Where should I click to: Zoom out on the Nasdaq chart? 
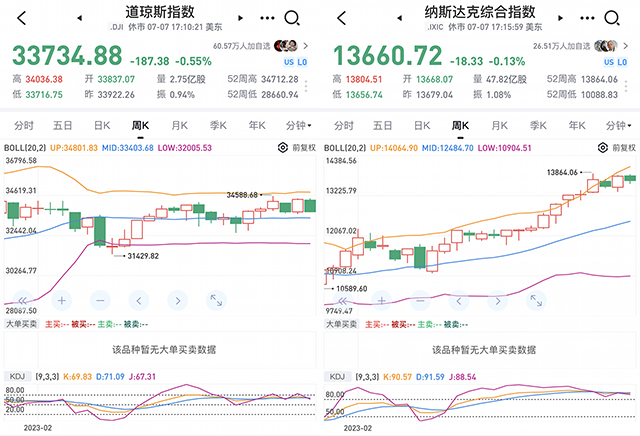[x=420, y=301]
